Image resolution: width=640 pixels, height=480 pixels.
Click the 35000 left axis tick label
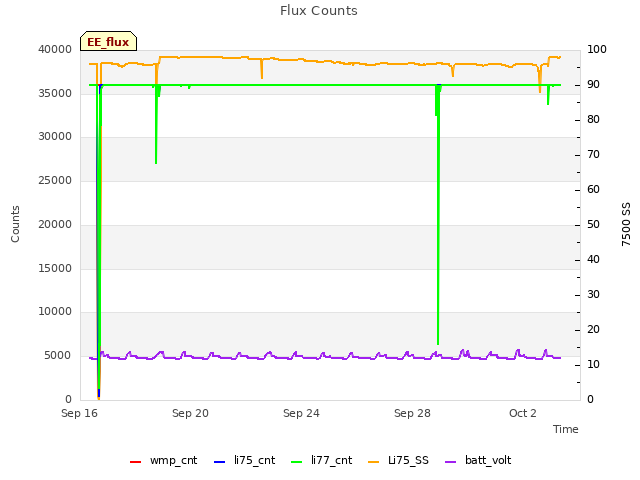tap(55, 93)
